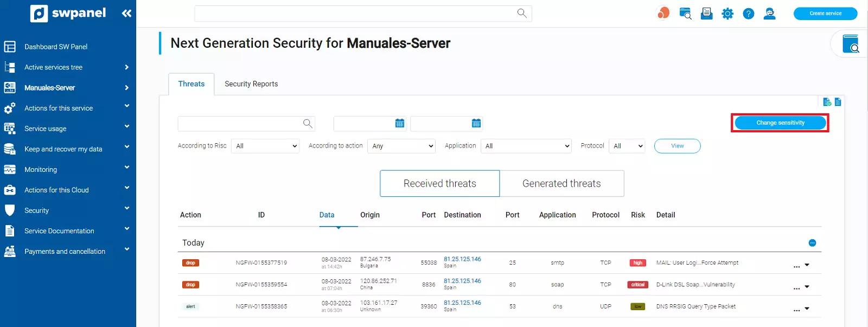Switch to the Security Reports tab
This screenshot has width=868, height=327.
coord(251,84)
